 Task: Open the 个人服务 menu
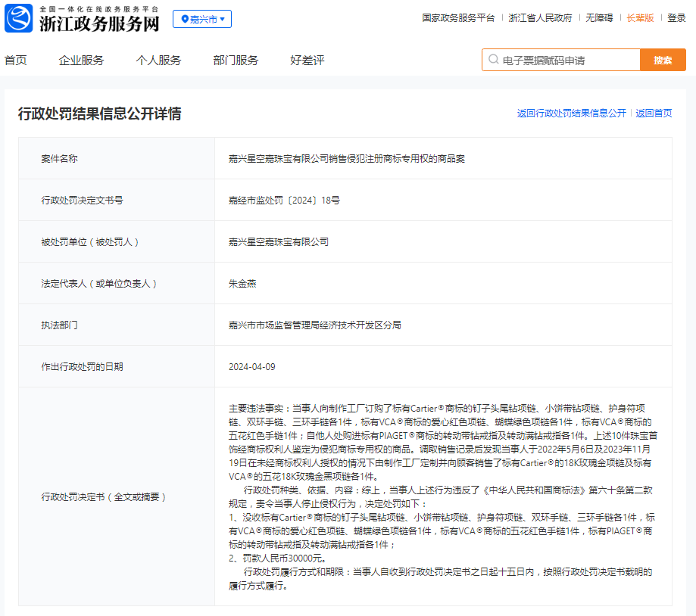[x=158, y=61]
